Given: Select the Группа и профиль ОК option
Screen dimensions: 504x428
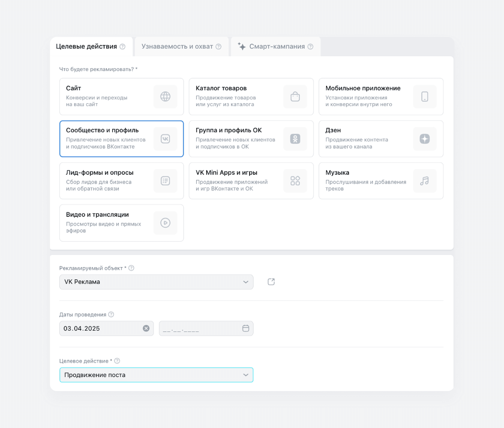Looking at the screenshot, I should [251, 139].
